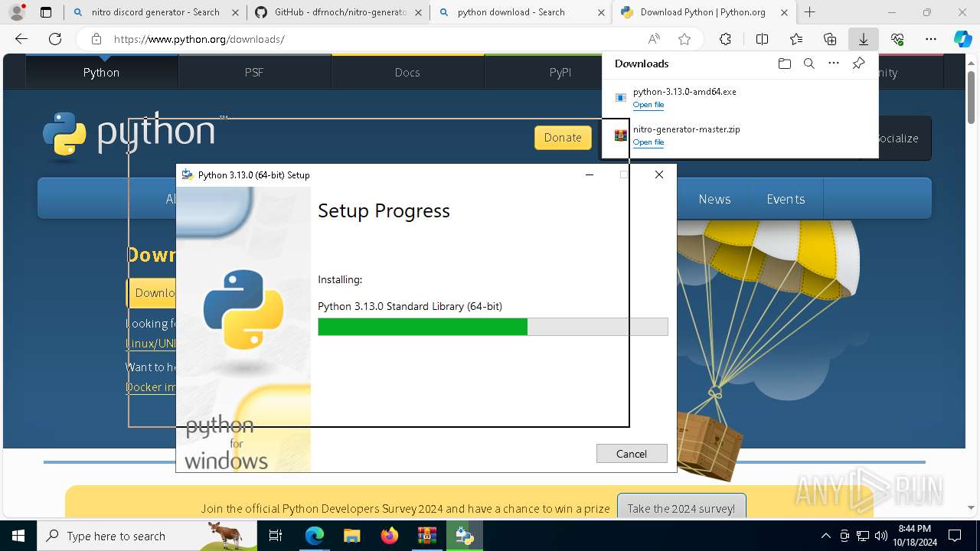Select Python in top navigation
Viewport: 980px width, 551px height.
coord(101,72)
